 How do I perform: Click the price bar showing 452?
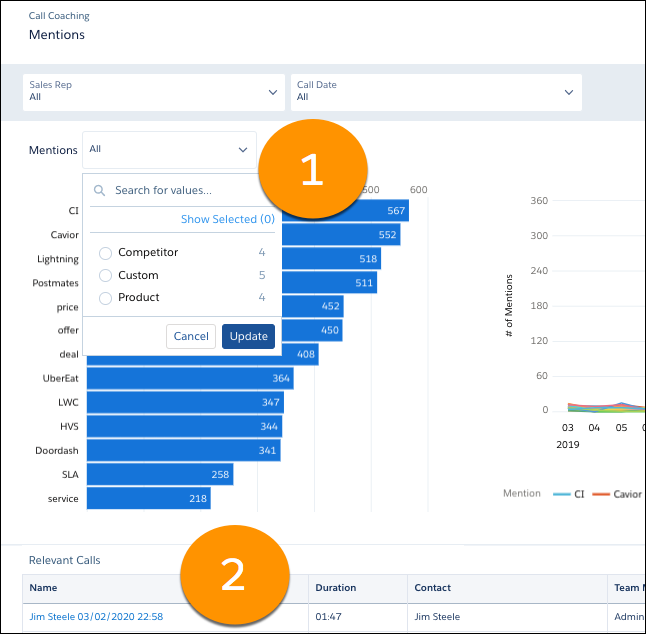[313, 306]
